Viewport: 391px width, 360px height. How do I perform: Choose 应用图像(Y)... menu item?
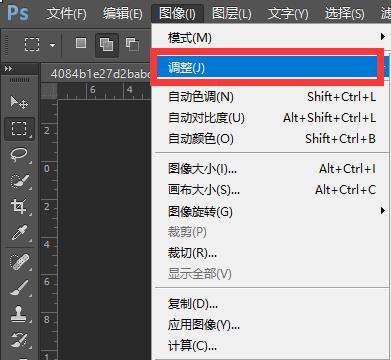coord(271,325)
